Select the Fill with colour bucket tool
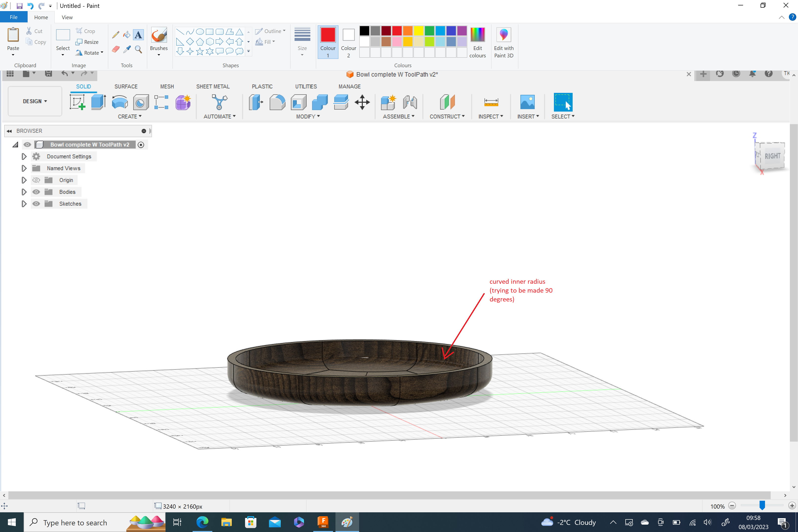This screenshot has width=798, height=532. (x=127, y=34)
